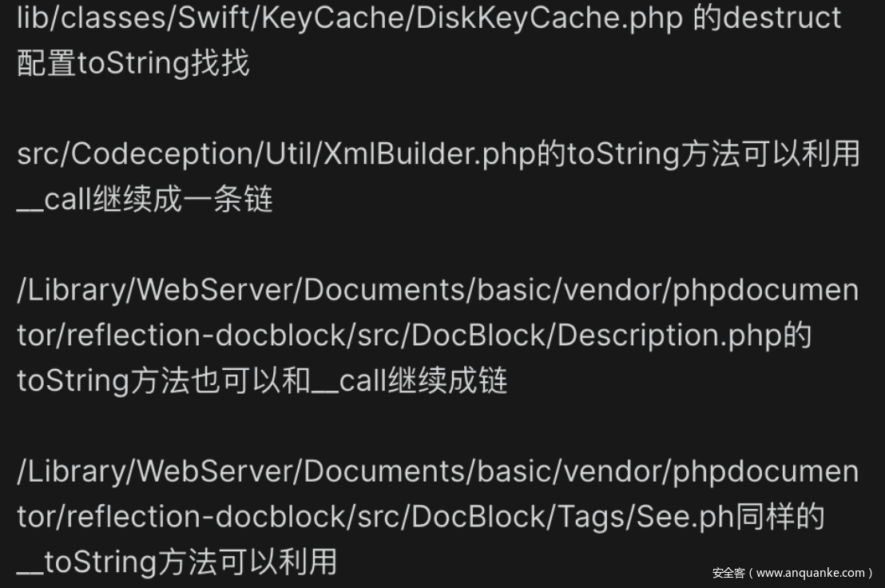
Task: Click the first /Library/WebServer/Documents path line
Action: pos(438,291)
